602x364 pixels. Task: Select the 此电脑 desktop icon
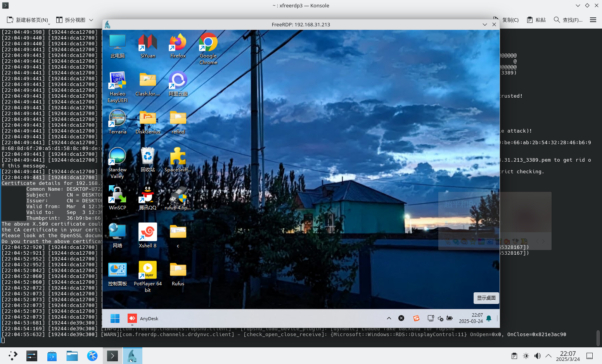(117, 46)
